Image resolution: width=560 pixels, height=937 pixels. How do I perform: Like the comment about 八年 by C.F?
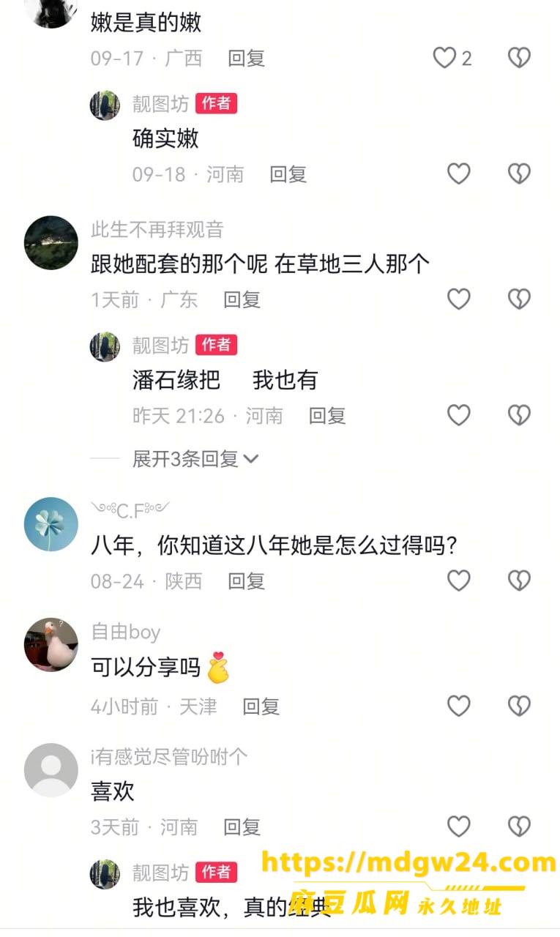[x=458, y=581]
